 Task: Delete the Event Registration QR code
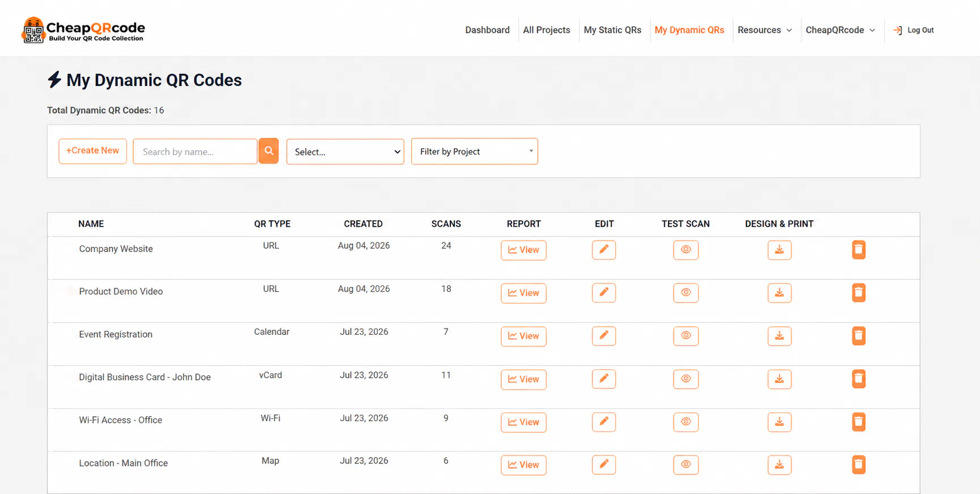tap(859, 336)
